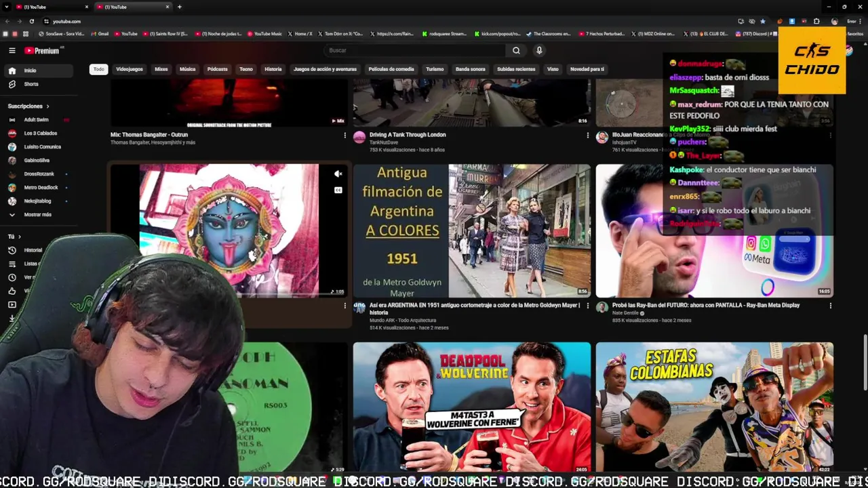Open Chrome profile avatar
Image resolution: width=868 pixels, height=488 pixels.
(834, 21)
